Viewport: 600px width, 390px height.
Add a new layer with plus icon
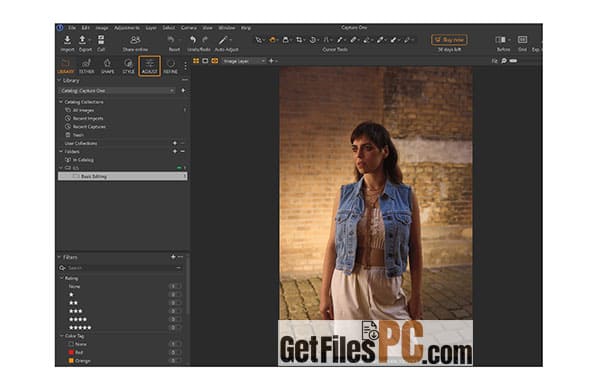[271, 61]
